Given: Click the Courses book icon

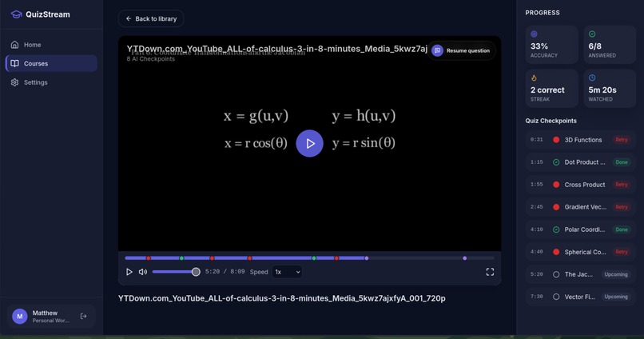Looking at the screenshot, I should (15, 63).
